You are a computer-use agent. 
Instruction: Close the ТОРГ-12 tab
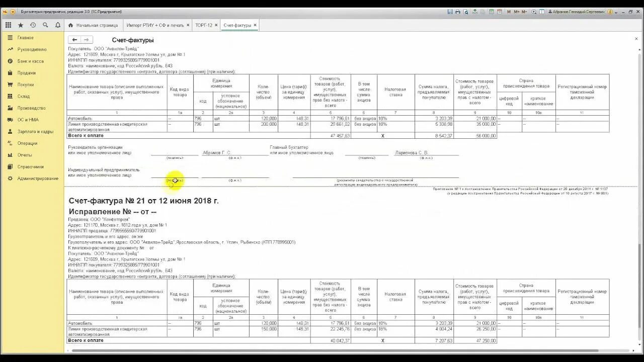tap(217, 25)
